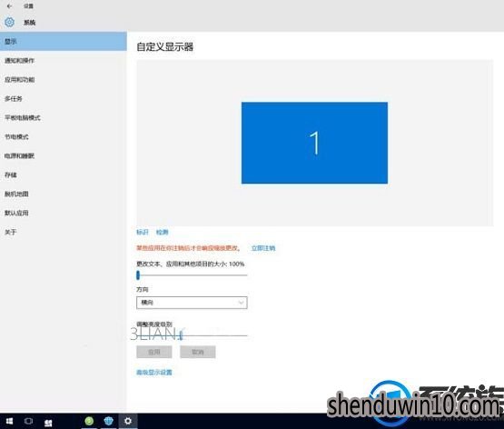504x429 pixels.
Task: Open Task View on the taskbar
Action: click(29, 421)
